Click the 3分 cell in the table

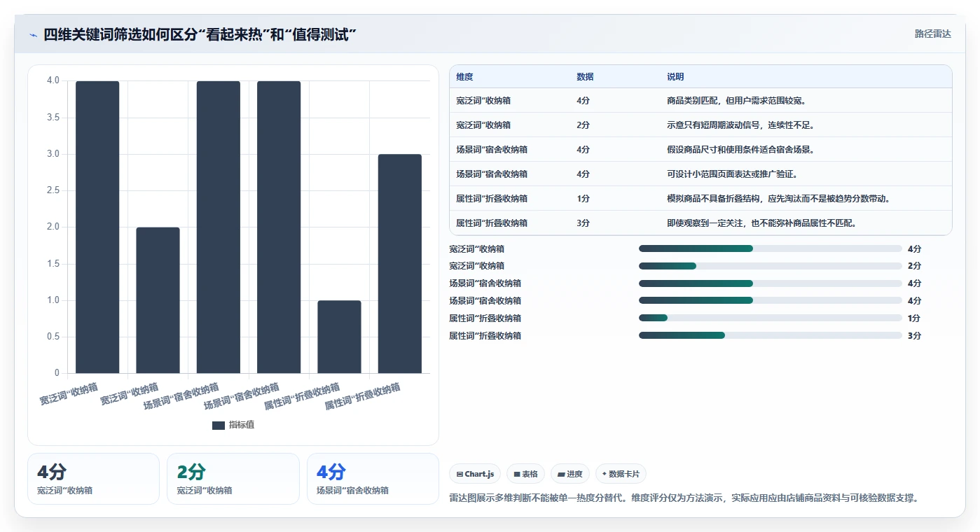583,223
